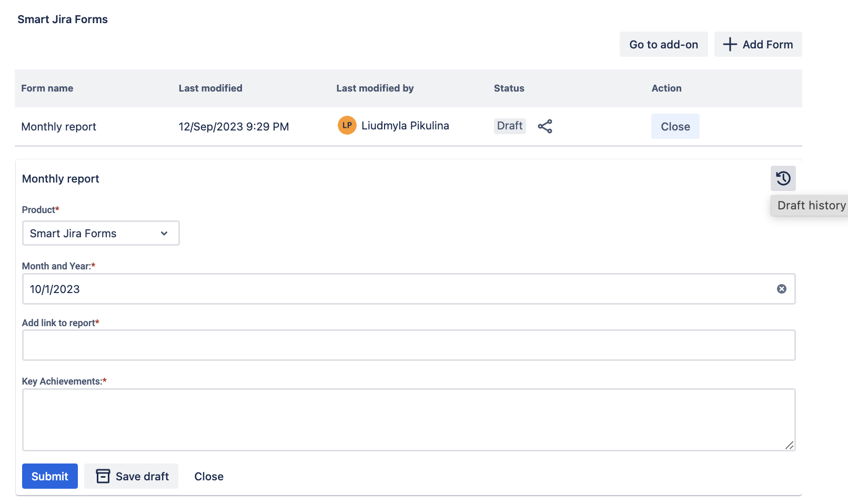The width and height of the screenshot is (848, 504).
Task: Click the Liudmyla Pikulina user name
Action: point(405,126)
